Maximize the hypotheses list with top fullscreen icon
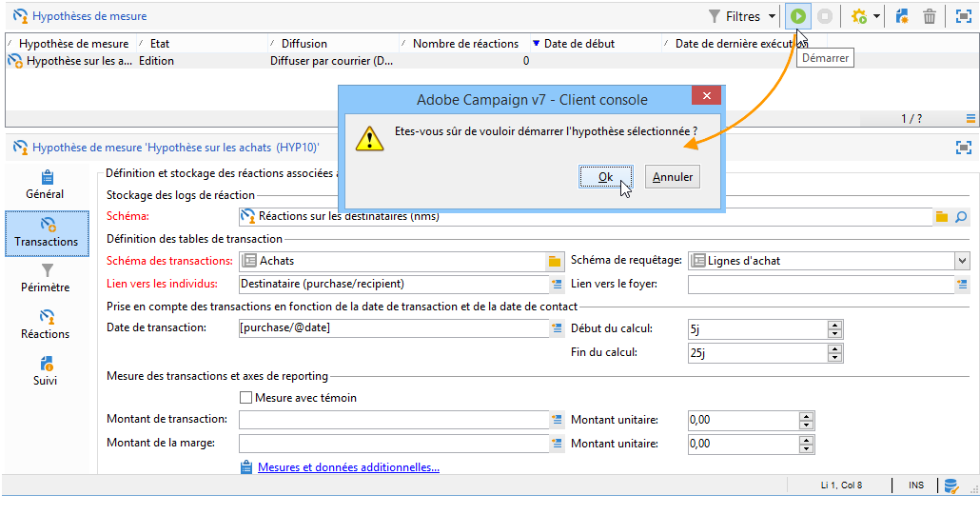Screen dimensions: 980x515 (963, 16)
